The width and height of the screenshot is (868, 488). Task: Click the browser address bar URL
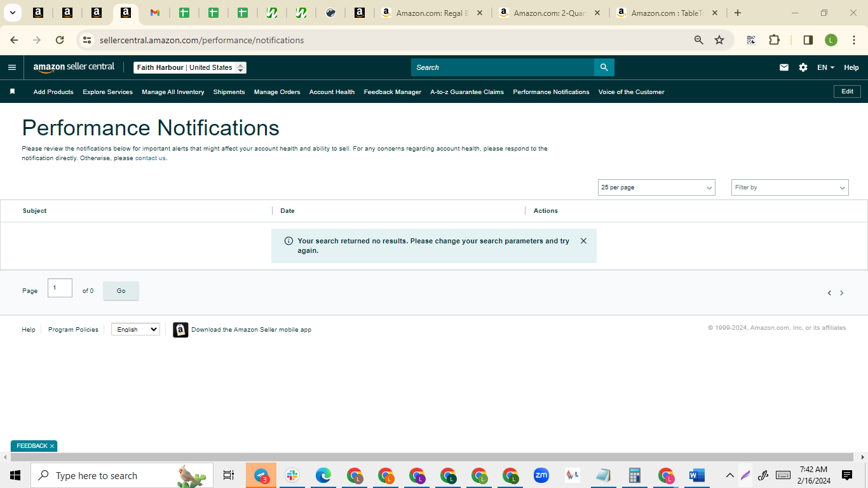click(201, 40)
